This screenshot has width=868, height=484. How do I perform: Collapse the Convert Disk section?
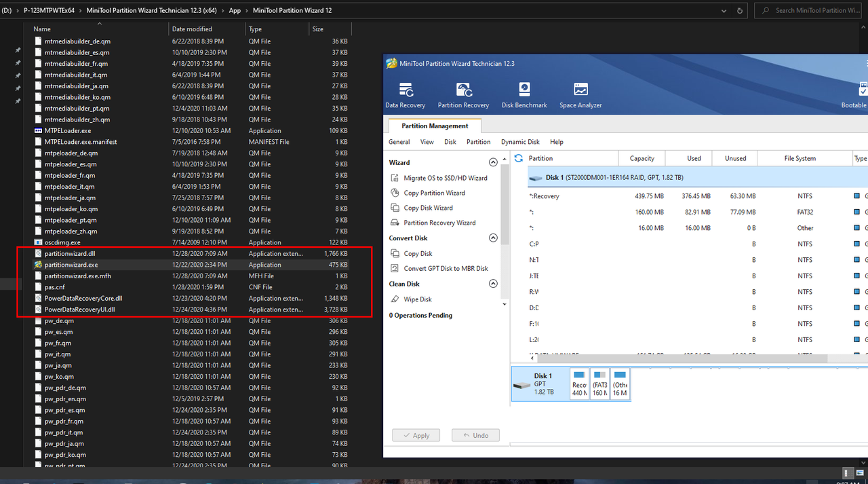click(493, 238)
